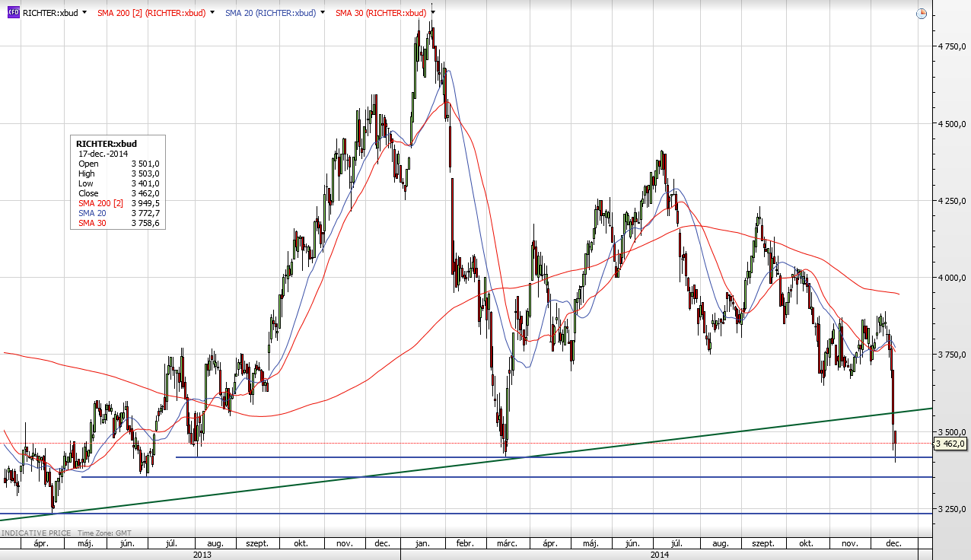Click the RICHTER:xbud label in top bar

[x=49, y=13]
